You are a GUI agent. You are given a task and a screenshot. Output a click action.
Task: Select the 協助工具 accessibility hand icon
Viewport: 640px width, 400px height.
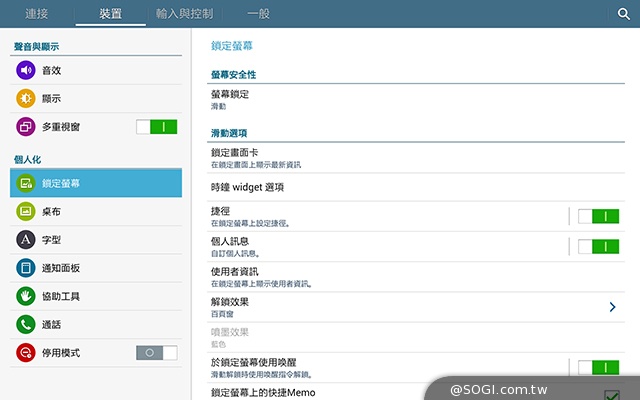click(25, 297)
